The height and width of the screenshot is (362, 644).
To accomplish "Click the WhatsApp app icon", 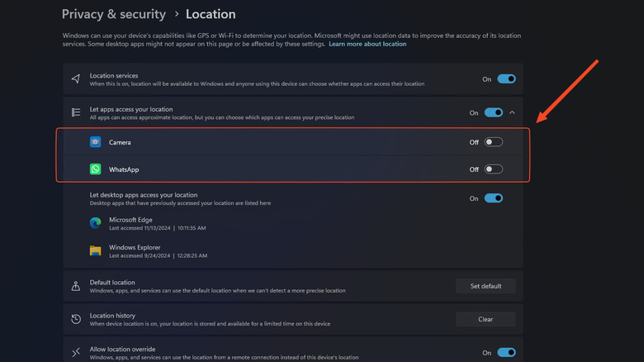I will click(96, 169).
